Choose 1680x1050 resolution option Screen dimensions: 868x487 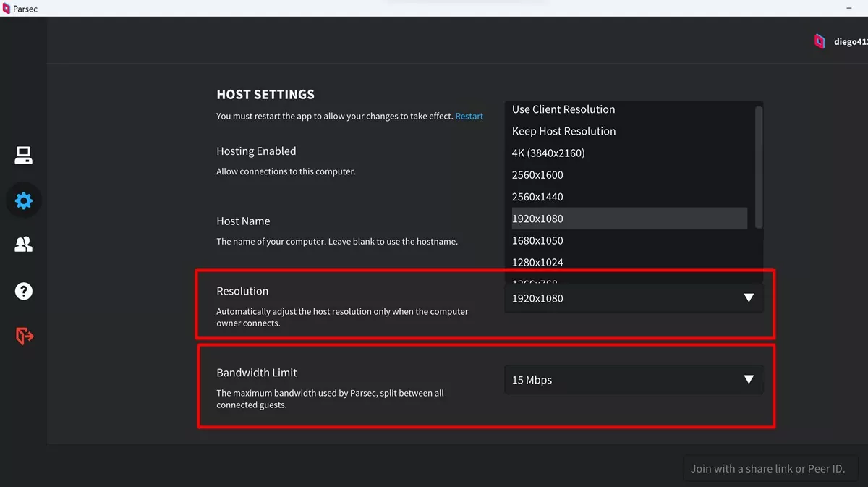pos(537,240)
